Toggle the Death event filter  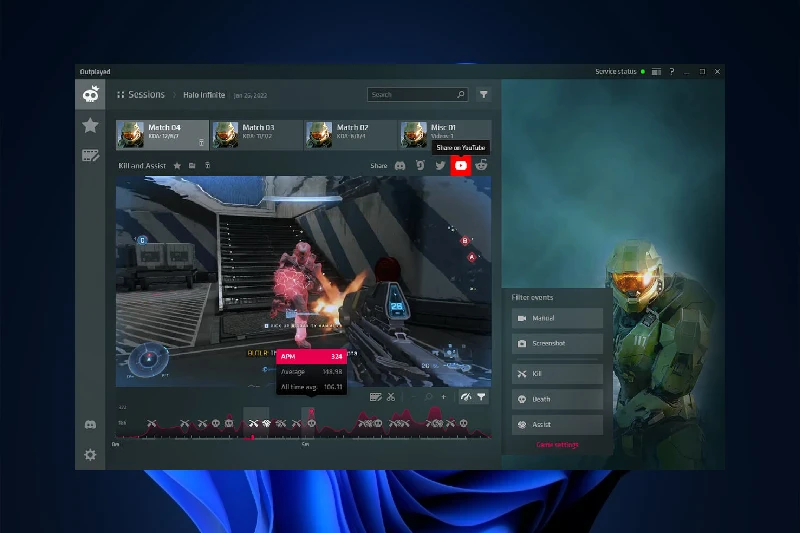557,398
